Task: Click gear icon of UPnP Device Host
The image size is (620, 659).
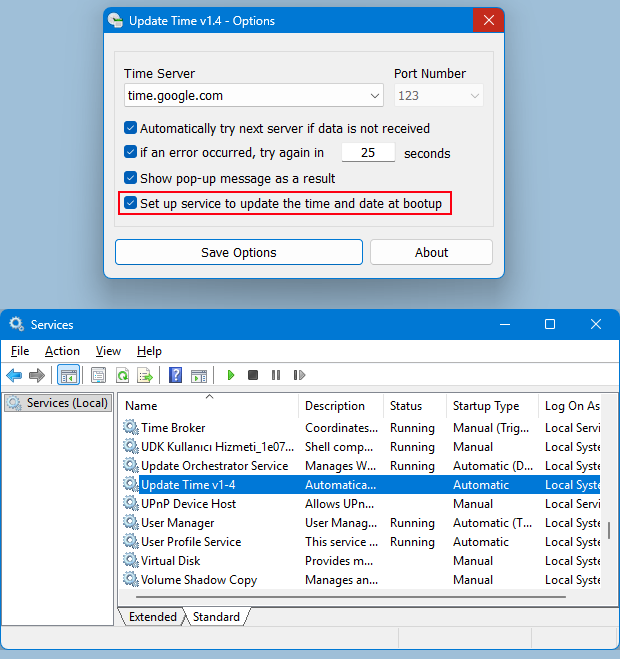Action: [131, 503]
